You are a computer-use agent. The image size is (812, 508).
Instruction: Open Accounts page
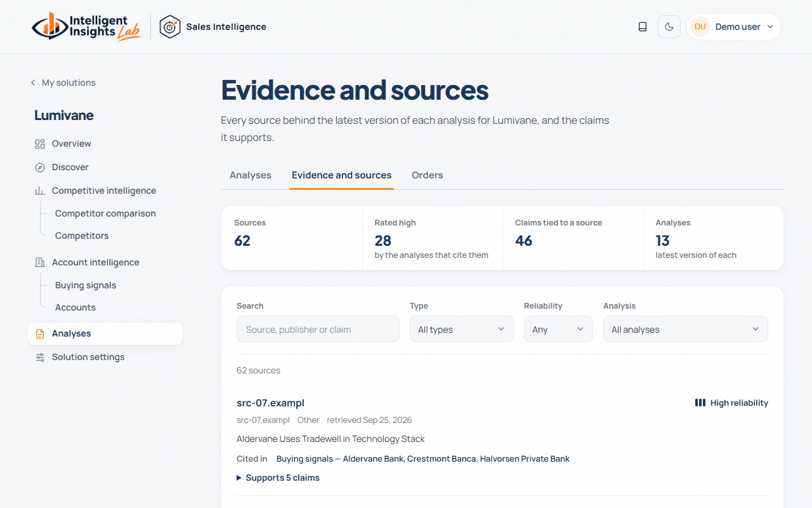[75, 307]
